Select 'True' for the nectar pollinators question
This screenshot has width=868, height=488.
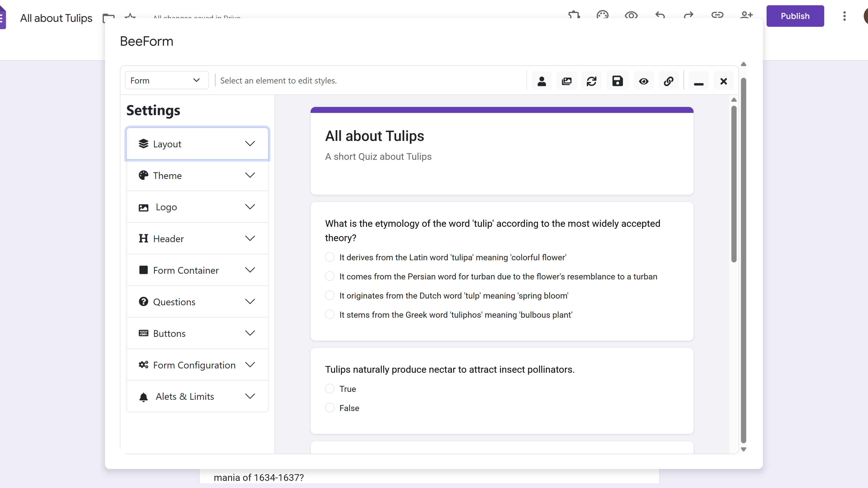click(330, 388)
